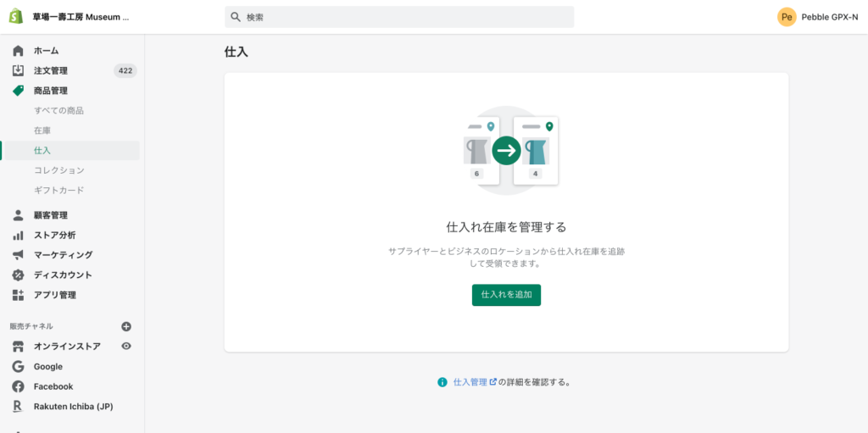This screenshot has height=433, width=868.
Task: Open the 在庫 submenu item
Action: 42,130
